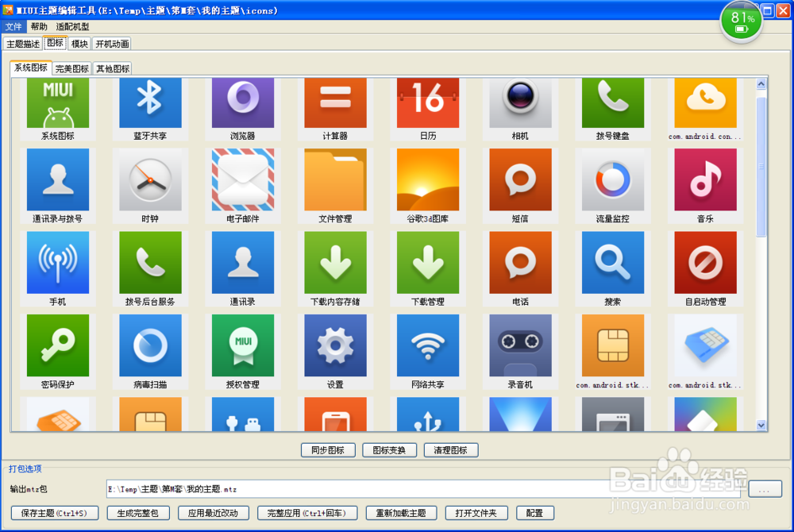The height and width of the screenshot is (532, 794).
Task: Select the 拨号后台服务 phone icon
Action: [150, 263]
